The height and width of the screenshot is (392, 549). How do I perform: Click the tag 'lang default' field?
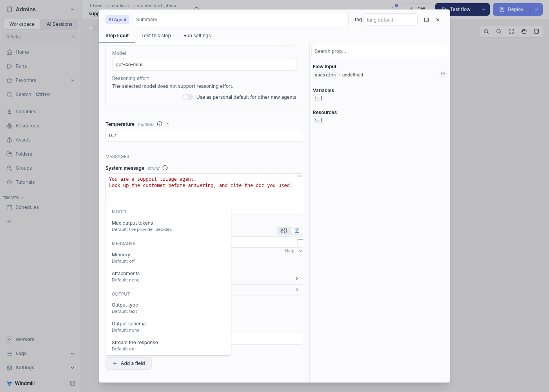point(391,20)
